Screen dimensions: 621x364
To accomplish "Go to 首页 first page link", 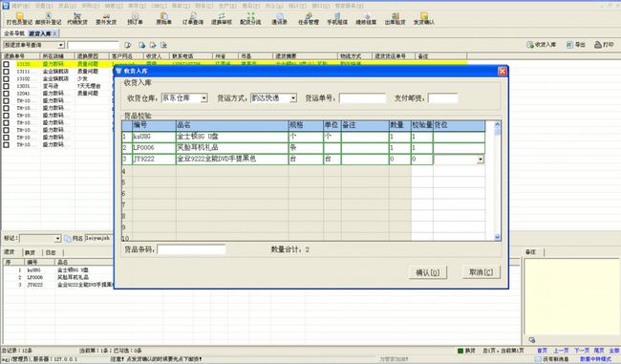I will coord(543,351).
